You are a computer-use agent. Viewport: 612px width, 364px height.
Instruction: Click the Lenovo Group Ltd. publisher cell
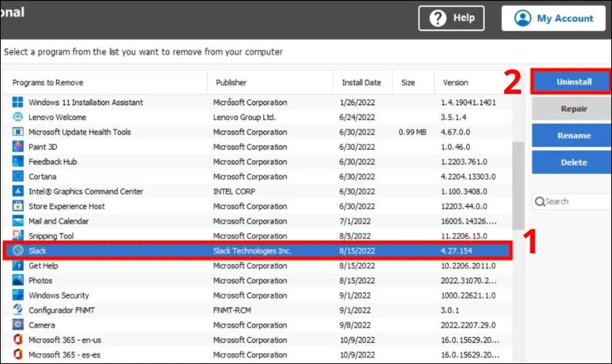tap(244, 117)
